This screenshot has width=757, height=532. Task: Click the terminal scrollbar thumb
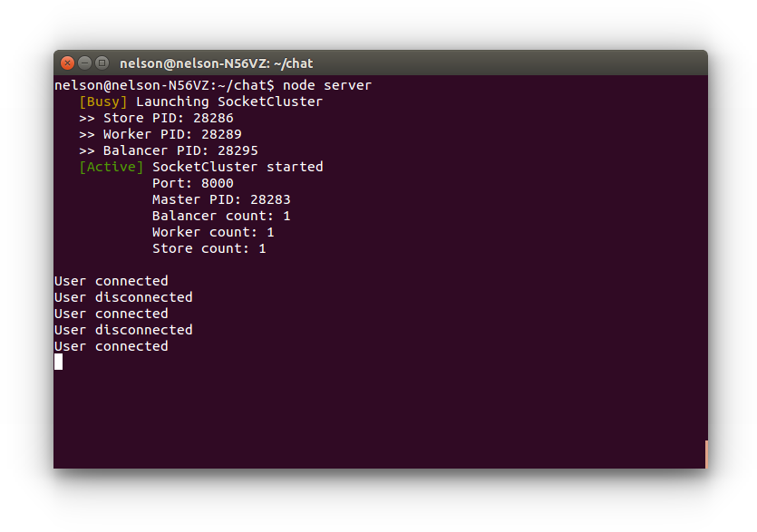coord(705,454)
